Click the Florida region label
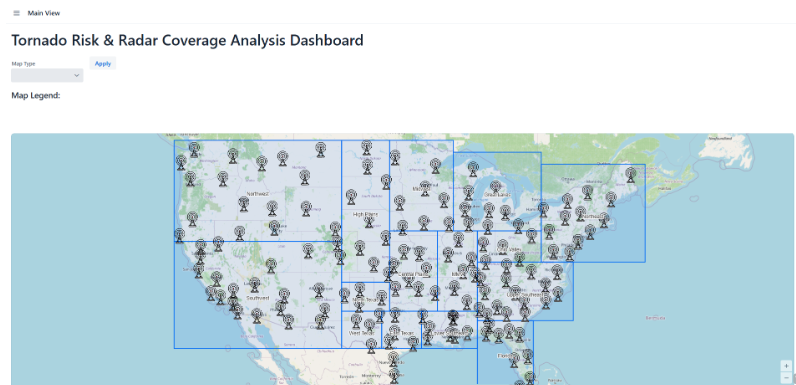 coord(505,356)
